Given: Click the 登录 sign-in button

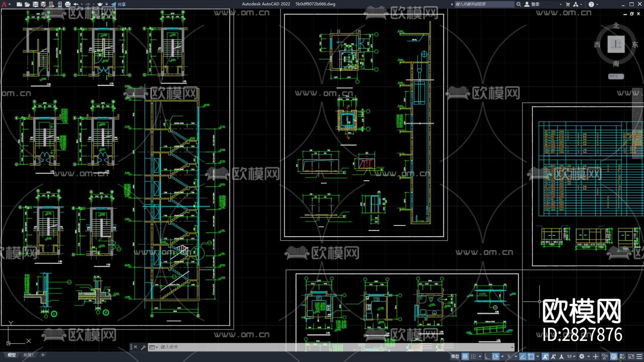Looking at the screenshot, I should (532, 4).
